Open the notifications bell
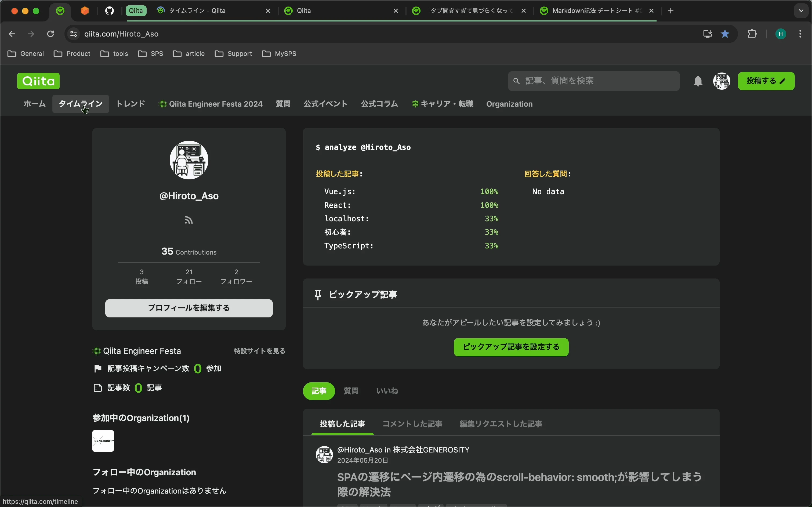Image resolution: width=812 pixels, height=507 pixels. point(698,81)
